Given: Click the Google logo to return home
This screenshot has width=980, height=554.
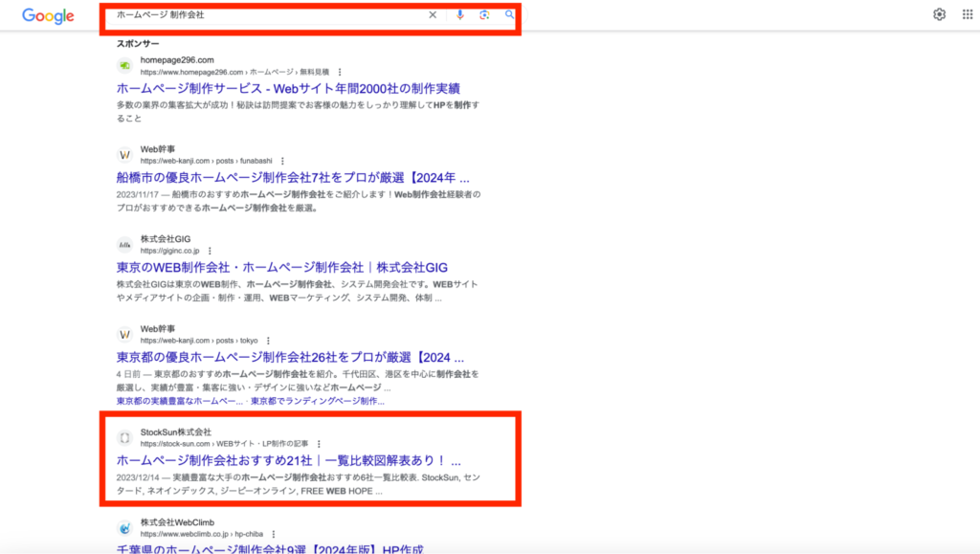Looking at the screenshot, I should [x=46, y=14].
